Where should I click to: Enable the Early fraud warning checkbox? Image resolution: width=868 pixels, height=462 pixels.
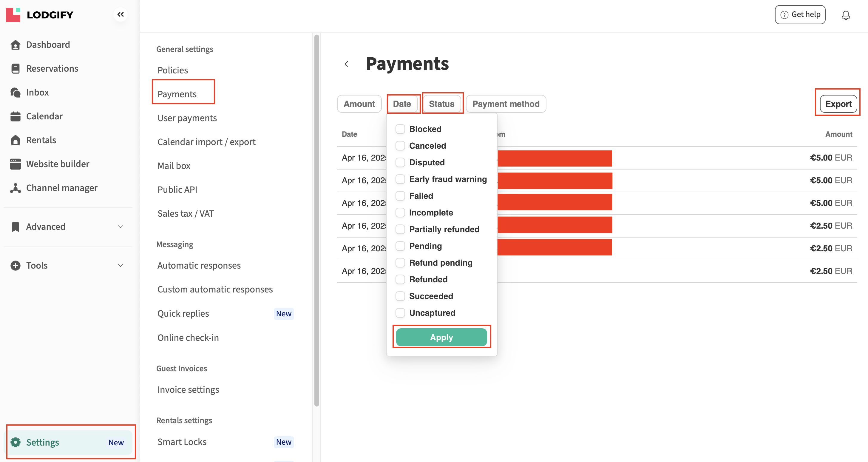400,179
